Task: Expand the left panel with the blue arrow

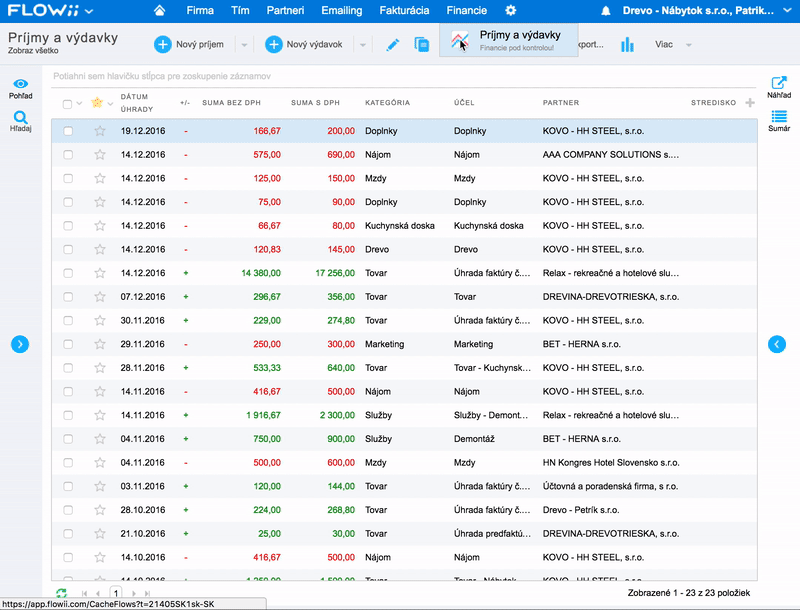Action: click(x=20, y=344)
